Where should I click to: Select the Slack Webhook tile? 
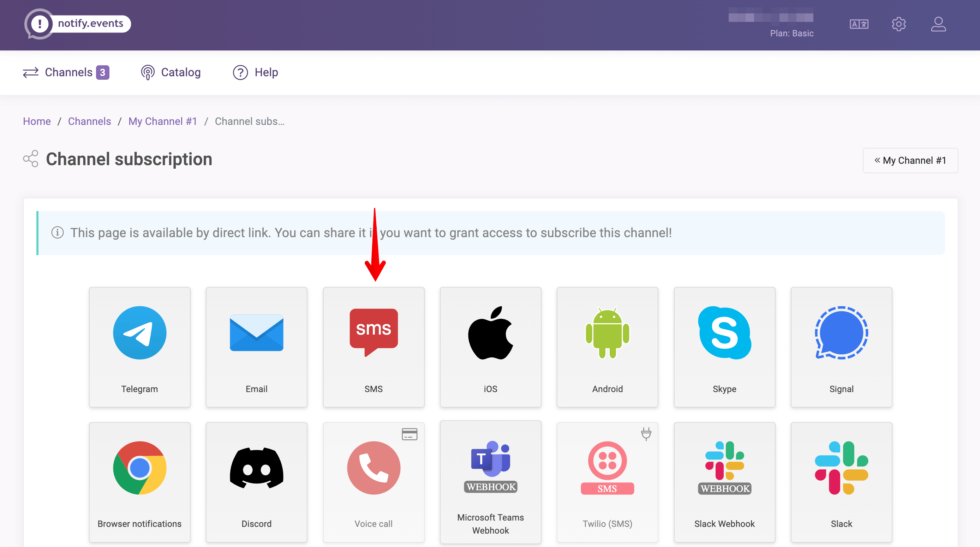point(724,482)
